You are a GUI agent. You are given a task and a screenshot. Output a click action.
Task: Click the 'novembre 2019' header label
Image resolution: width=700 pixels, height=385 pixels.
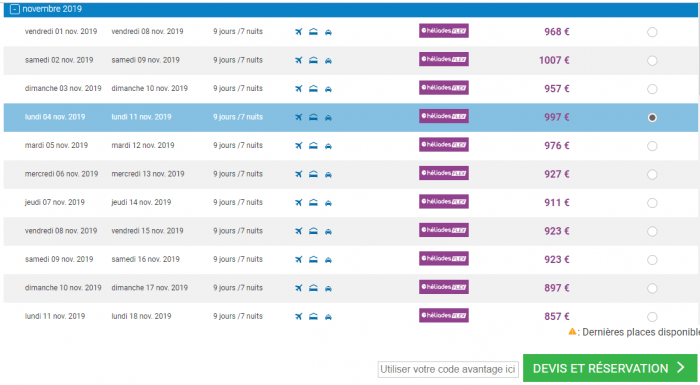point(52,9)
